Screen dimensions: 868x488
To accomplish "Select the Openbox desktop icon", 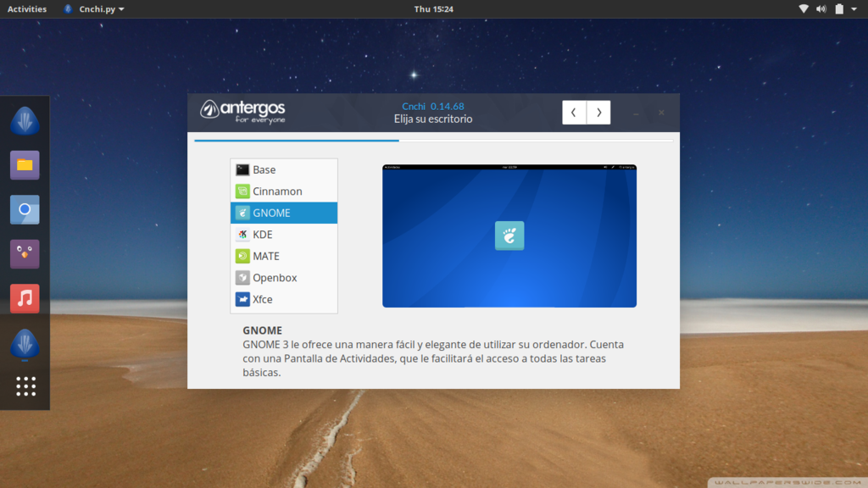I will (x=242, y=278).
